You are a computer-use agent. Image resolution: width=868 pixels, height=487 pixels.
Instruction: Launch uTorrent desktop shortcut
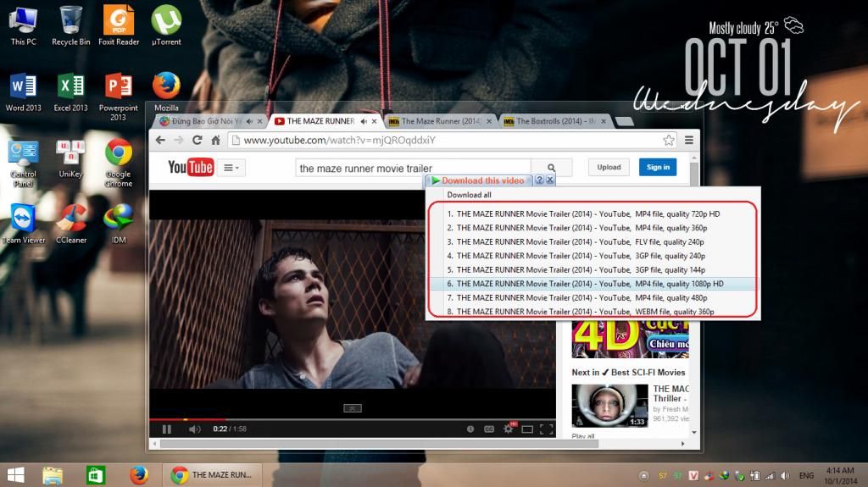pyautogui.click(x=166, y=25)
